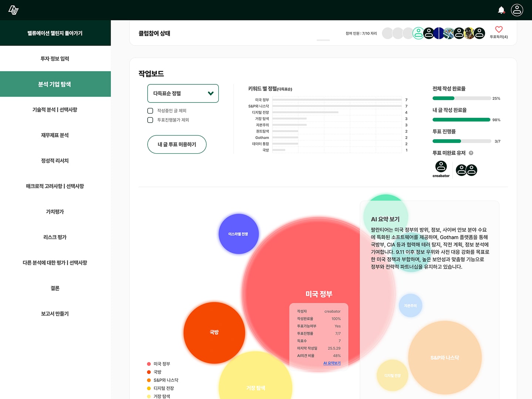Go to 리스크 평가 in sidebar
This screenshot has width=532, height=399.
point(55,237)
